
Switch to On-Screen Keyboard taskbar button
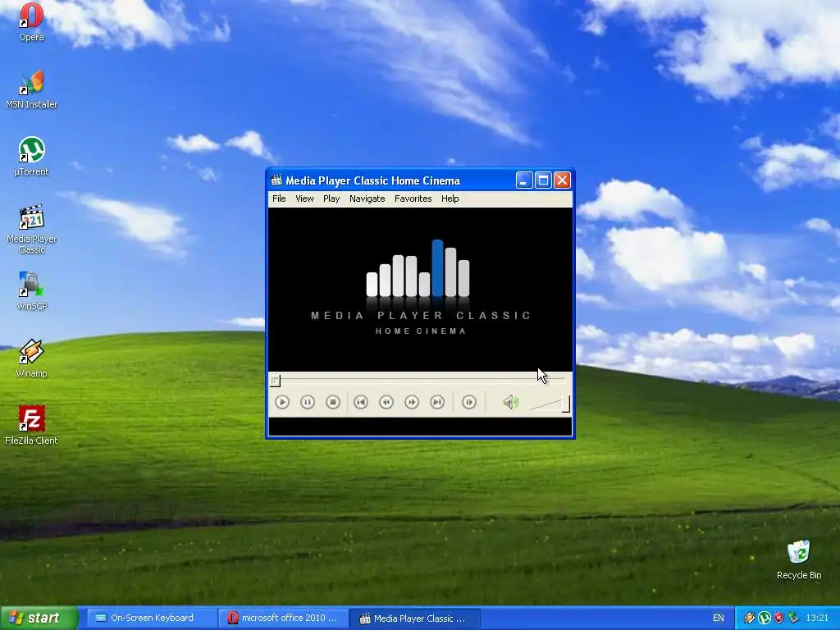(152, 618)
